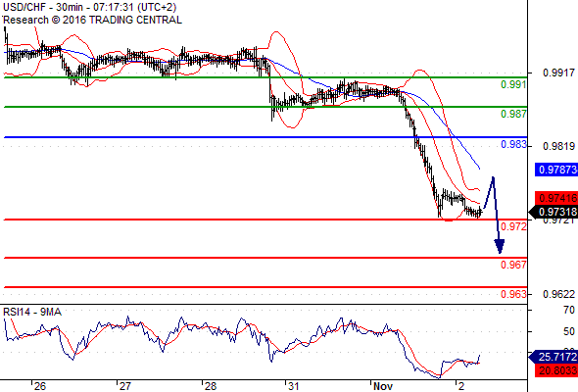Click the Nov date marker on time axis

click(383, 386)
